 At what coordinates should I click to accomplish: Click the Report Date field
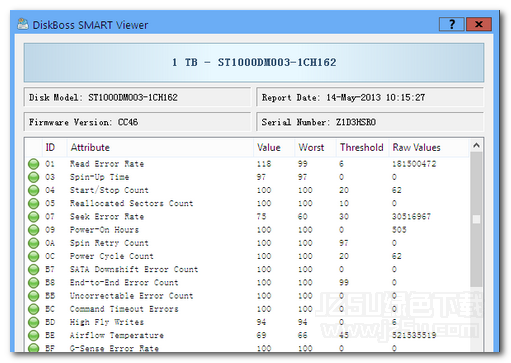[x=370, y=97]
